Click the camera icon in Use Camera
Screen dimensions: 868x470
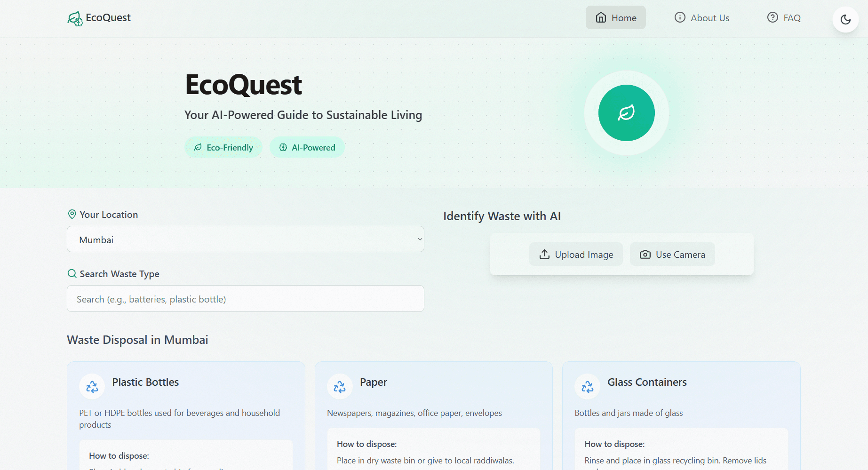pos(645,255)
